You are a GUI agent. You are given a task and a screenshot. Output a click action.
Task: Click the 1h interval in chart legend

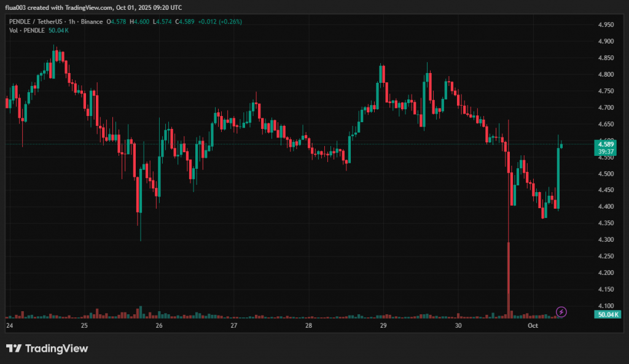[x=72, y=21]
